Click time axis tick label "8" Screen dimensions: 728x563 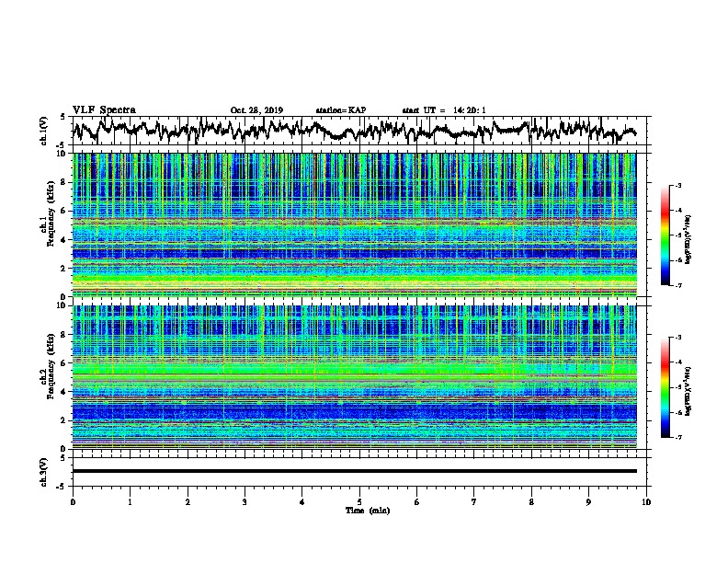[531, 502]
